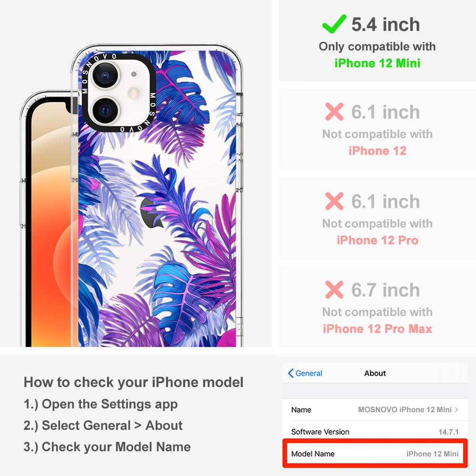This screenshot has height=476, width=476.
Task: Select the Software Version row
Action: (x=375, y=432)
